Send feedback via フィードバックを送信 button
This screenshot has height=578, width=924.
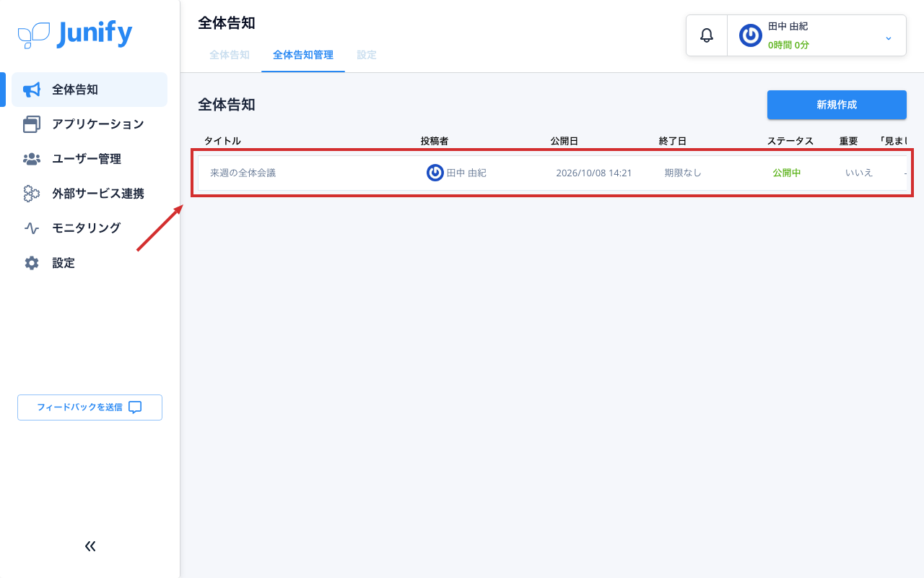click(x=90, y=407)
